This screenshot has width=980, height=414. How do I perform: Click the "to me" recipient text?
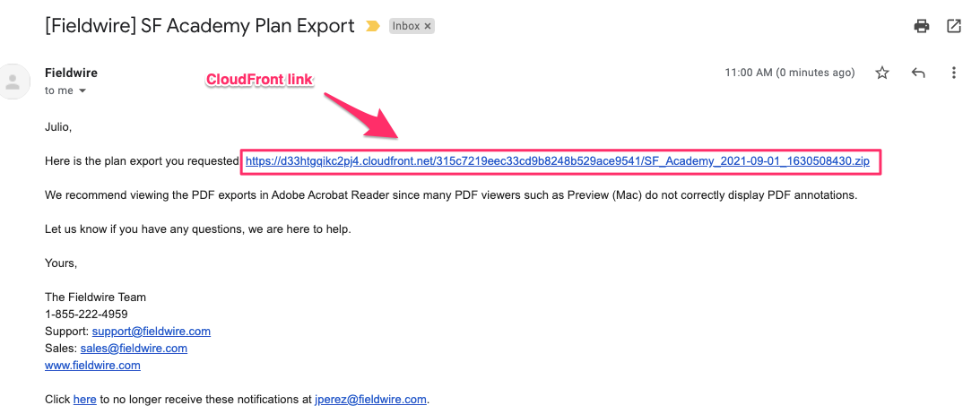click(59, 91)
